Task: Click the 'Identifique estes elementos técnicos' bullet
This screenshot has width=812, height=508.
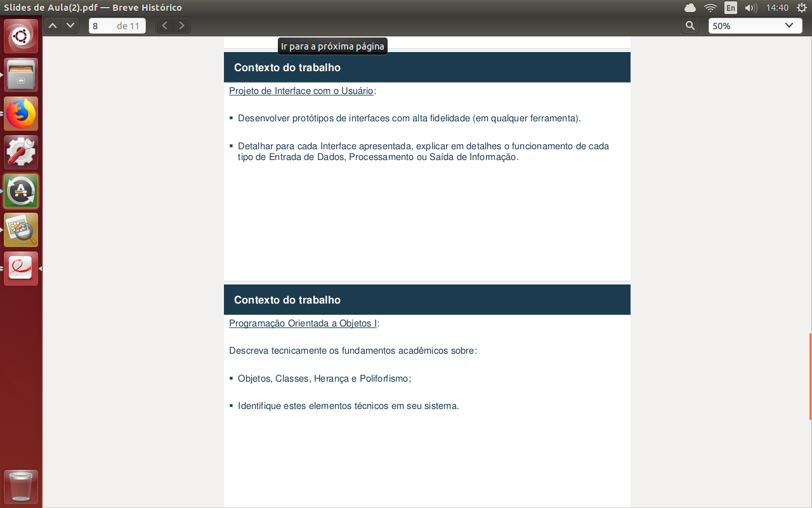Action: [x=348, y=406]
